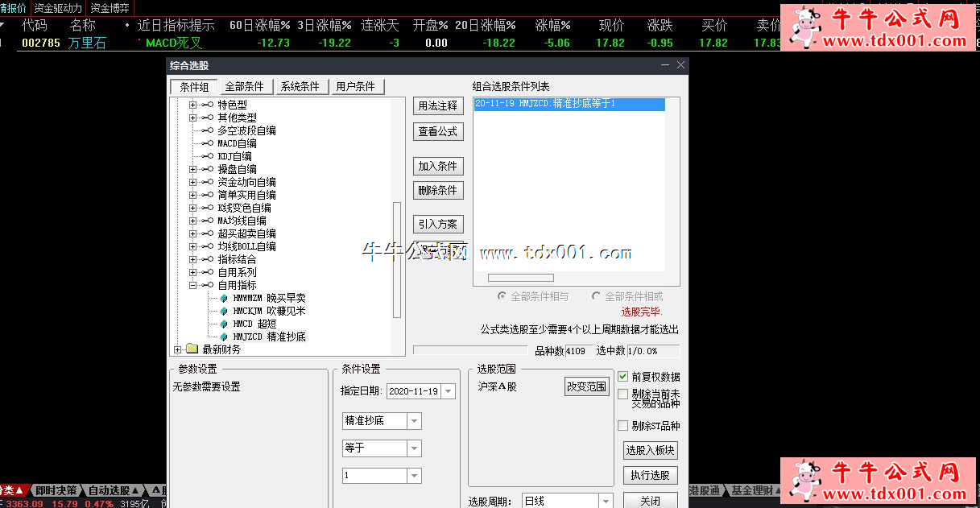Image resolution: width=980 pixels, height=508 pixels.
Task: Click the 用法注释 button
Action: (x=438, y=106)
